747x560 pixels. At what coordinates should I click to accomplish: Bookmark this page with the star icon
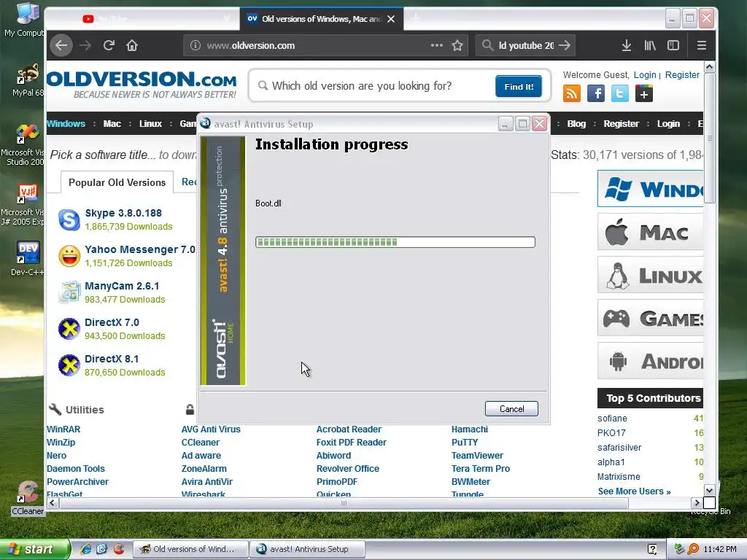457,45
